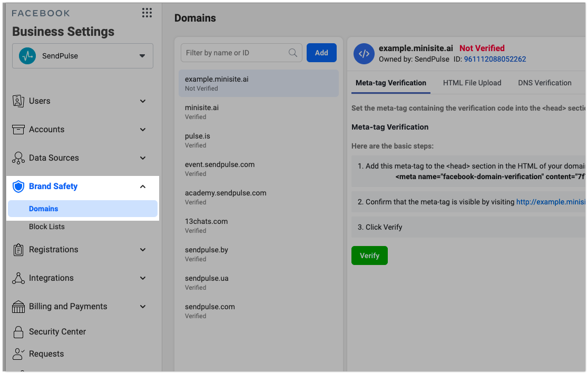Click the search magnifier in filter field
The height and width of the screenshot is (374, 588).
pyautogui.click(x=293, y=53)
